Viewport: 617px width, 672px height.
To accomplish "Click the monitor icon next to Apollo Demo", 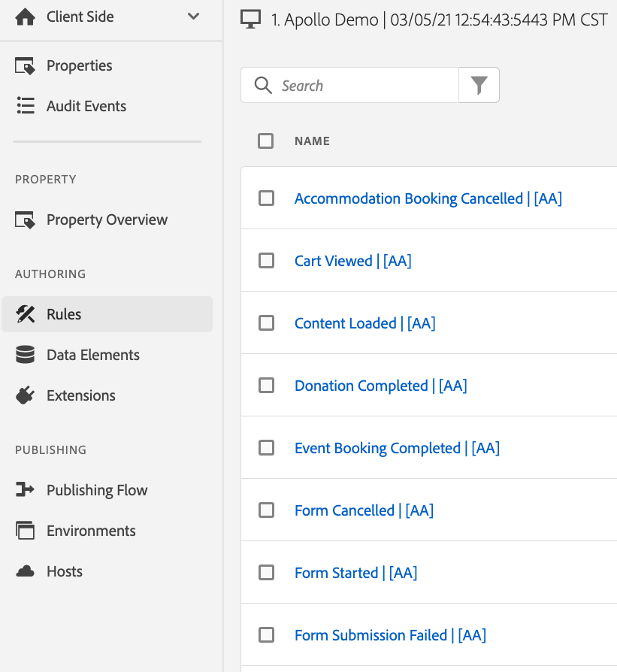I will (x=250, y=20).
